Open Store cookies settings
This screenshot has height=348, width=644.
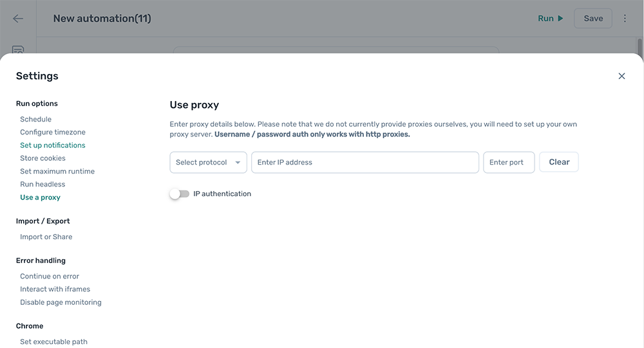43,158
